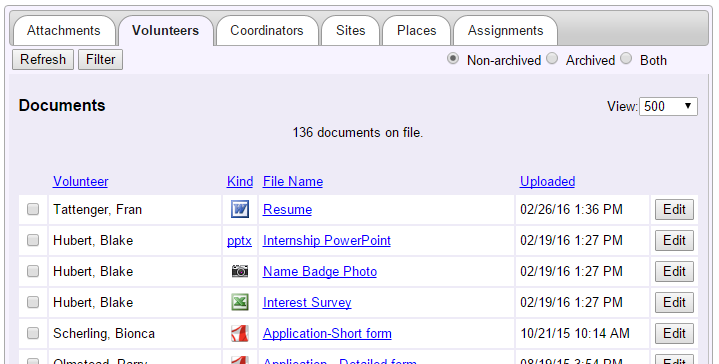
Task: Click the name Scherling, Bionca
Action: coord(104,333)
